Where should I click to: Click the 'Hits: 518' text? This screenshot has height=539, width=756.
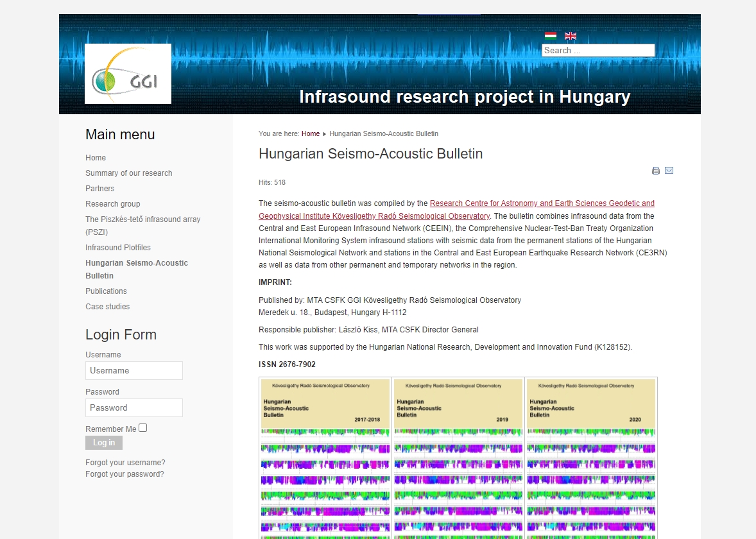click(x=272, y=182)
